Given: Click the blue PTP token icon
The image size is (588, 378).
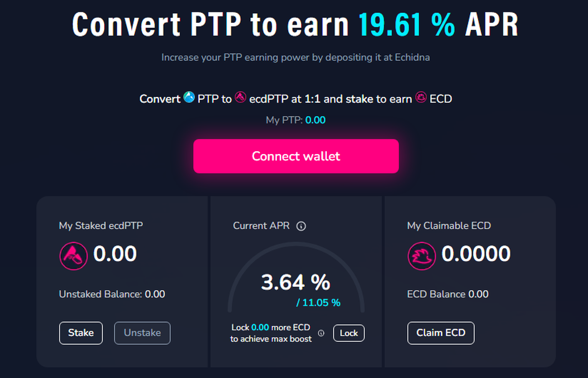Looking at the screenshot, I should coord(189,97).
